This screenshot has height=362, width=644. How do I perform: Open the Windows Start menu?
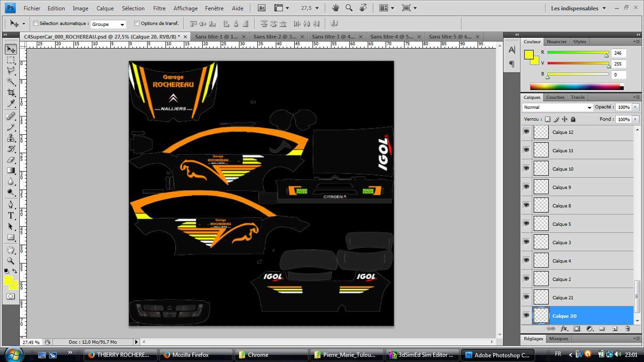13,354
